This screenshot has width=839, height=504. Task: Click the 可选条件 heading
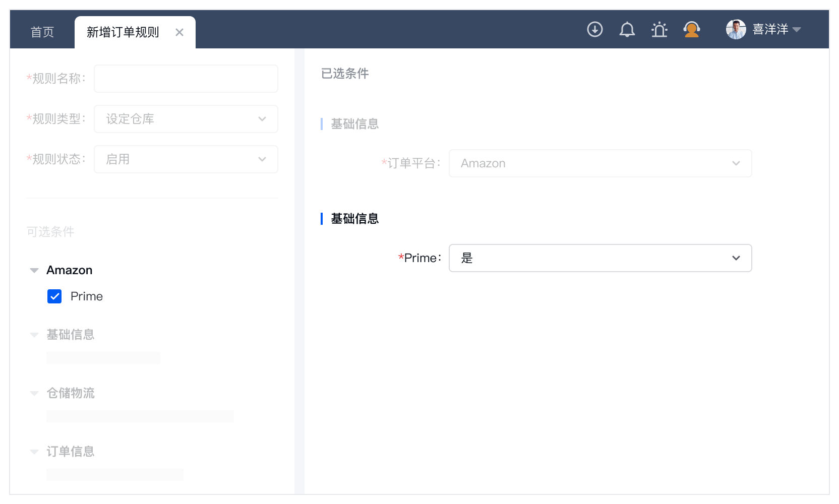coord(50,232)
